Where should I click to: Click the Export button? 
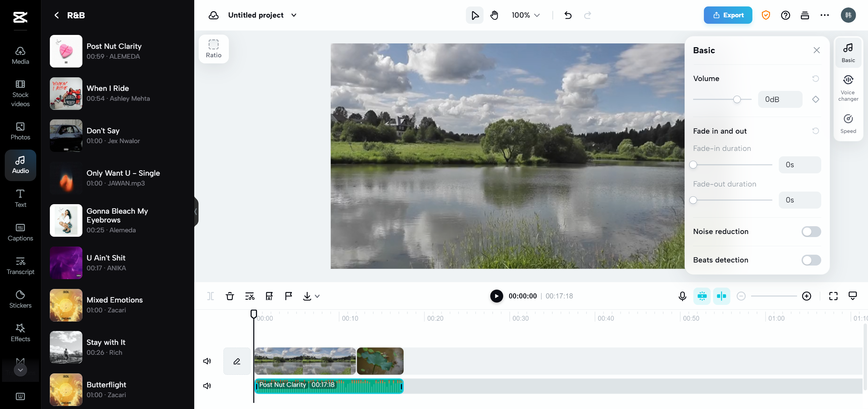coord(728,15)
